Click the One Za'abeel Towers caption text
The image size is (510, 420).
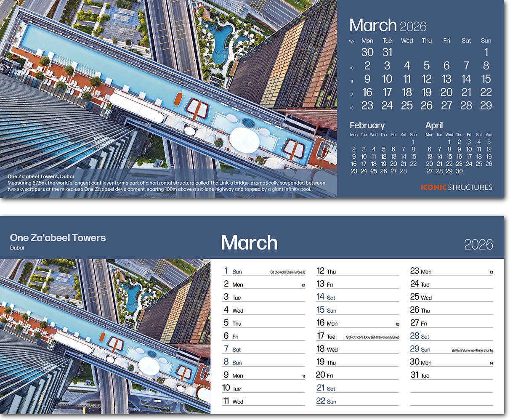click(x=40, y=176)
